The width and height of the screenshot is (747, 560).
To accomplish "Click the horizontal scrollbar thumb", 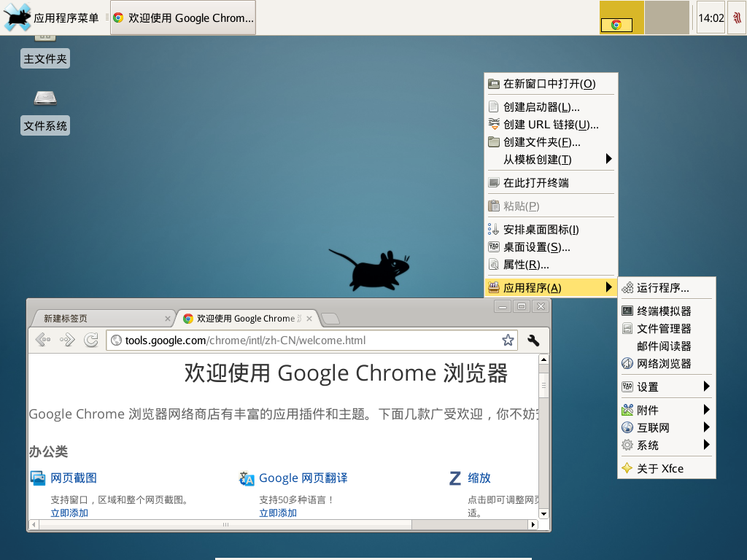I will click(x=225, y=524).
